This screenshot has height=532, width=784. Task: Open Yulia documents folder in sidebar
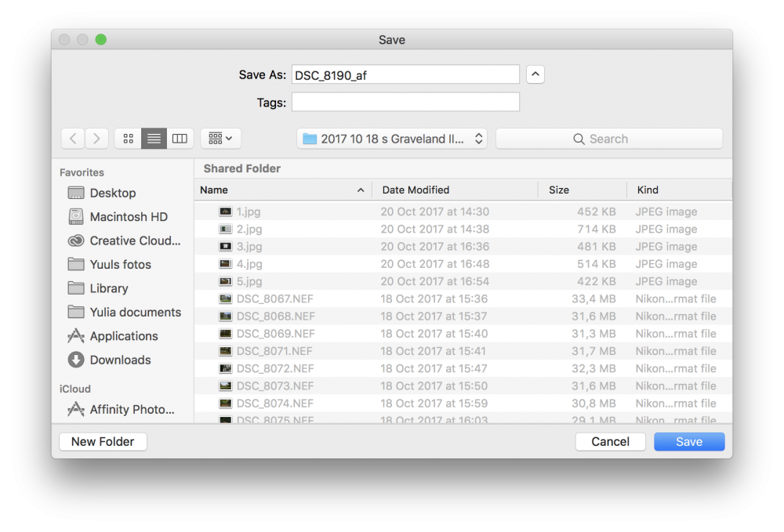coord(124,312)
